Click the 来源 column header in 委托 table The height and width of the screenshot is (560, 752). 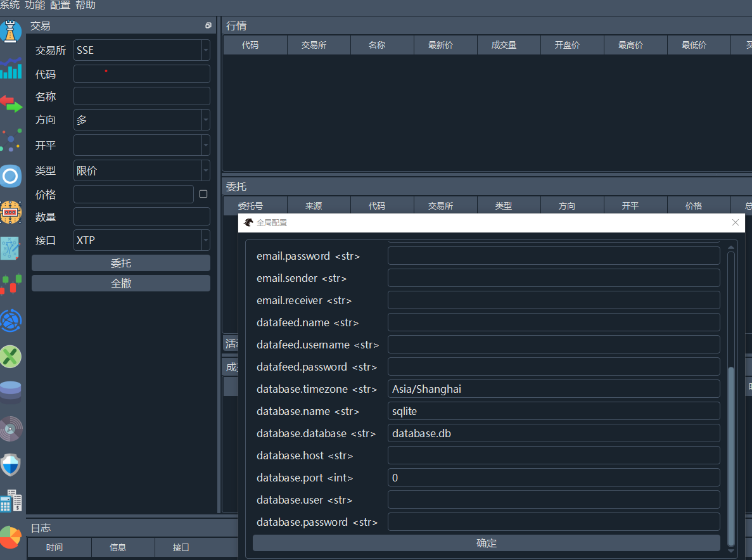(319, 206)
